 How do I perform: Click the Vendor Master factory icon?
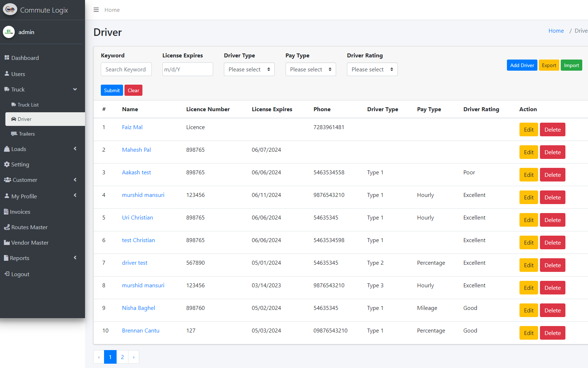6,243
